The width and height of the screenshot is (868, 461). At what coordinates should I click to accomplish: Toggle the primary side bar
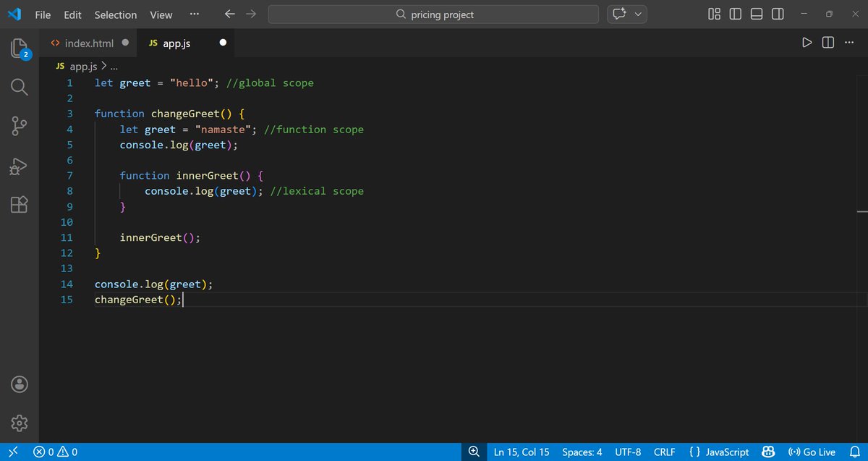(x=736, y=14)
